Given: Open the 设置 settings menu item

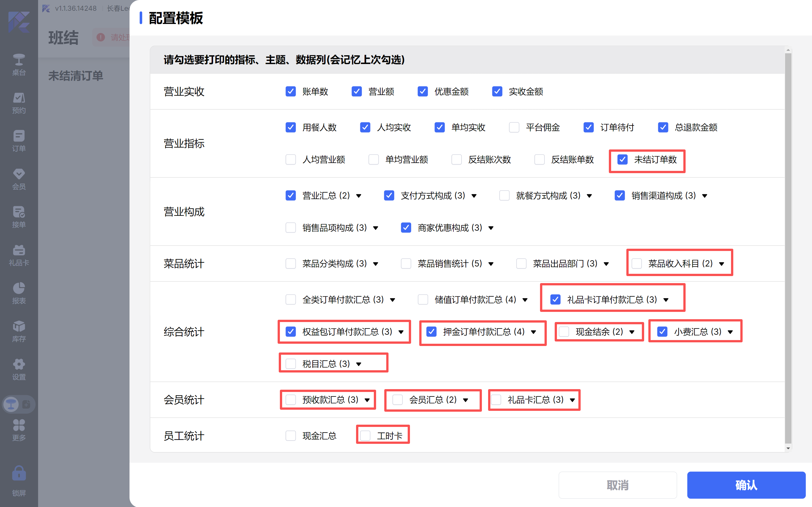Looking at the screenshot, I should [x=19, y=369].
